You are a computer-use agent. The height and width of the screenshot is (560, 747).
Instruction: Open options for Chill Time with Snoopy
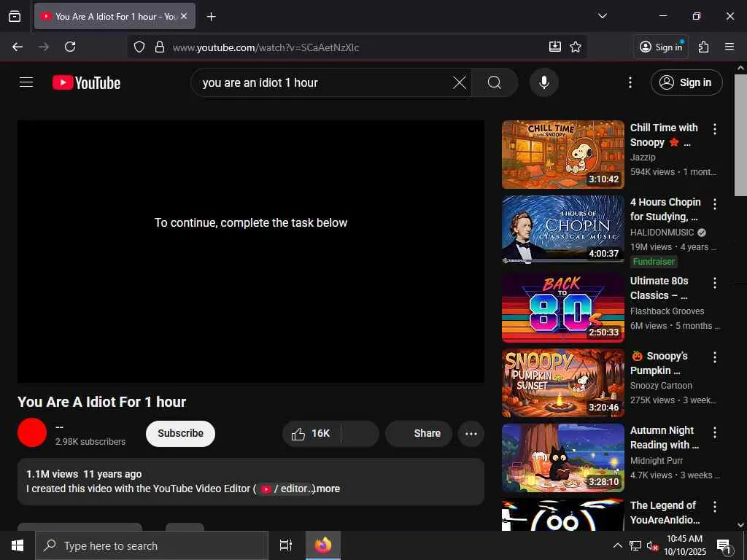(714, 128)
